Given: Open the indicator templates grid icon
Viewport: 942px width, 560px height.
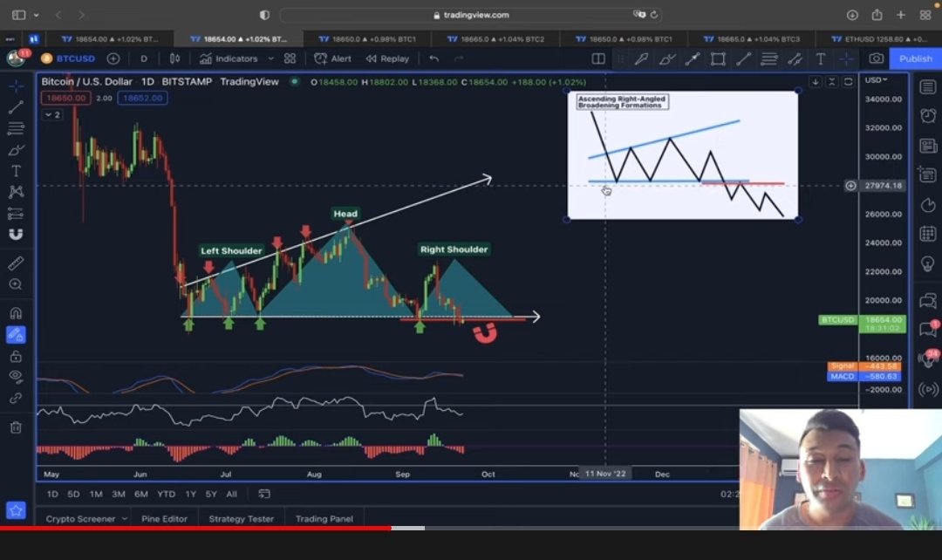Looking at the screenshot, I should pyautogui.click(x=290, y=58).
